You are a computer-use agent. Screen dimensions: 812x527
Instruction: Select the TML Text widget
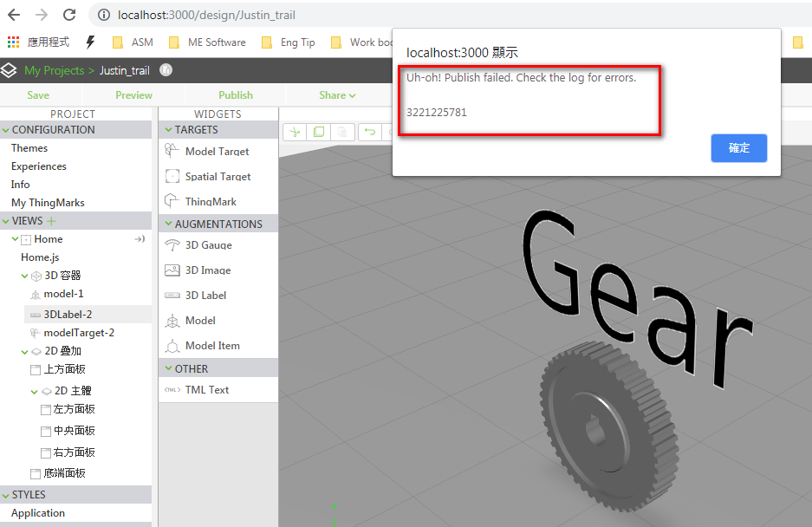tap(205, 389)
